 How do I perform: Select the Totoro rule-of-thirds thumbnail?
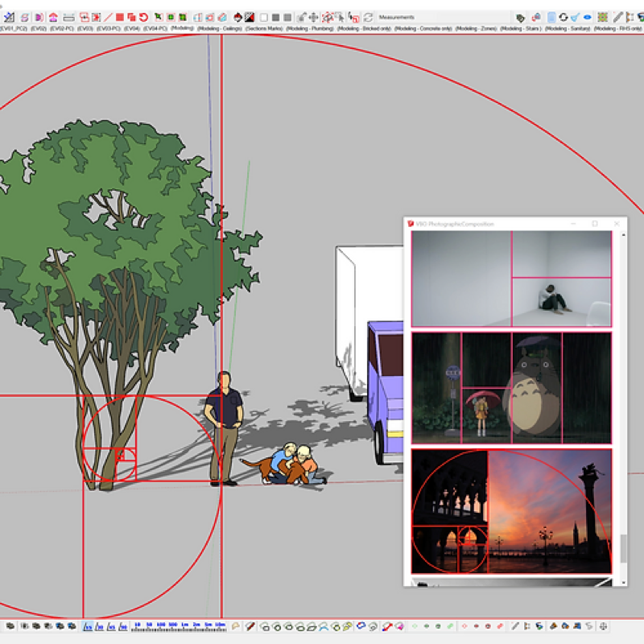coord(511,387)
